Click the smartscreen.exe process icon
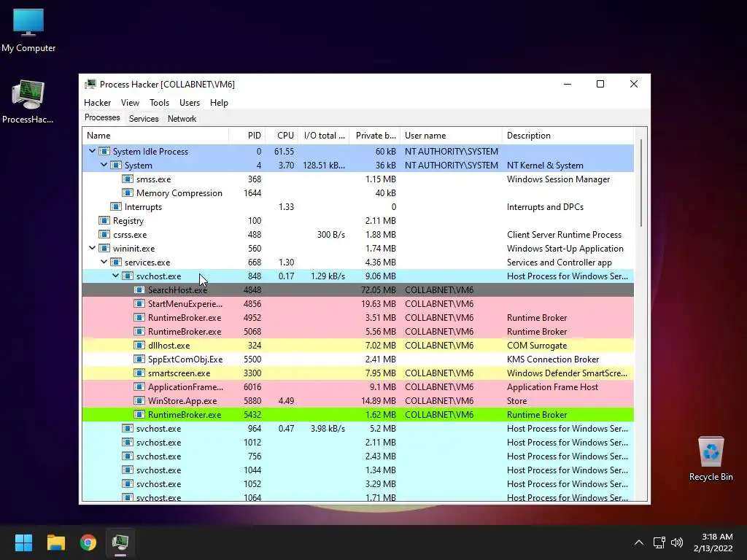 click(x=139, y=373)
